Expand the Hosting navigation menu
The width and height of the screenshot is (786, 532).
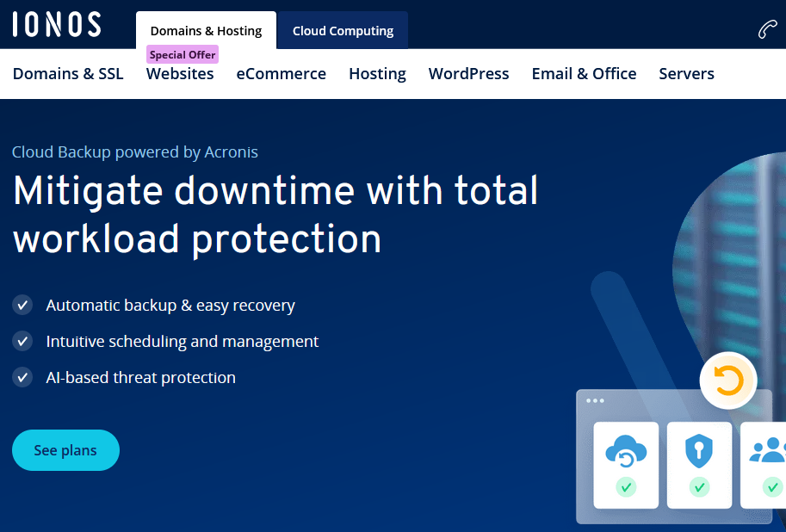coord(377,74)
